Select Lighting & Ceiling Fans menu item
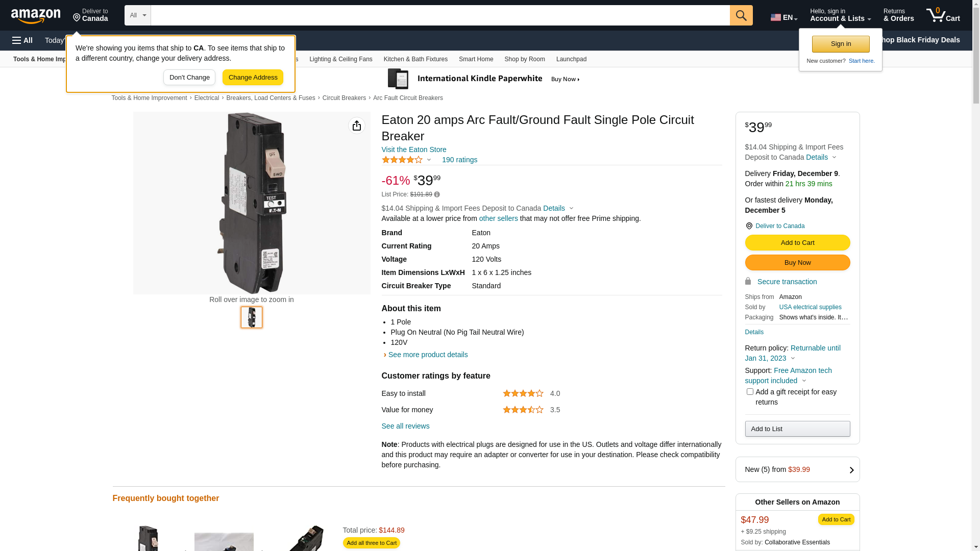 [x=340, y=59]
